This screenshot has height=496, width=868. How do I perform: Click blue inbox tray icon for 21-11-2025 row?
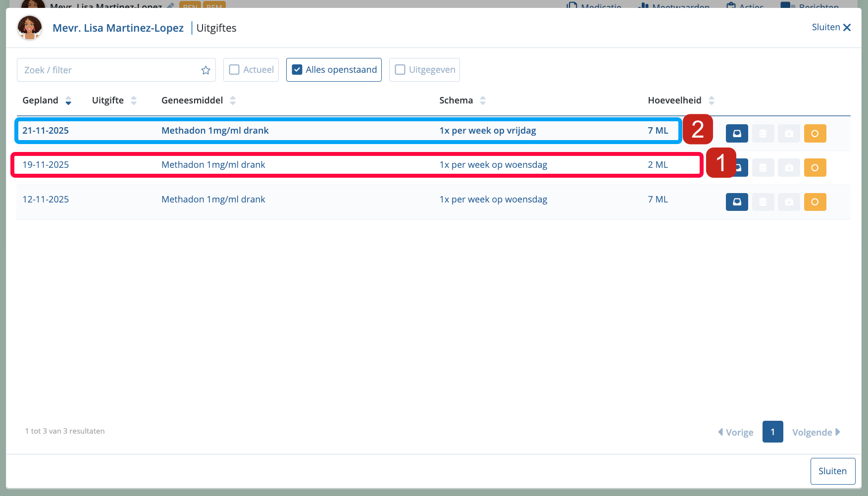click(x=737, y=134)
